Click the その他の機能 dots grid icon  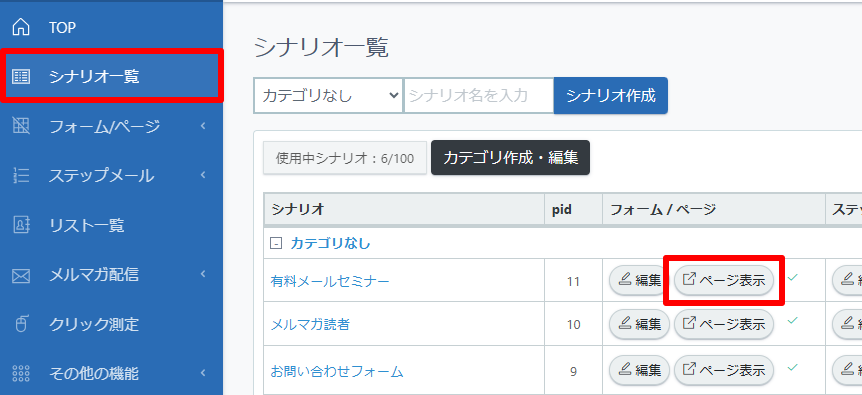click(21, 374)
